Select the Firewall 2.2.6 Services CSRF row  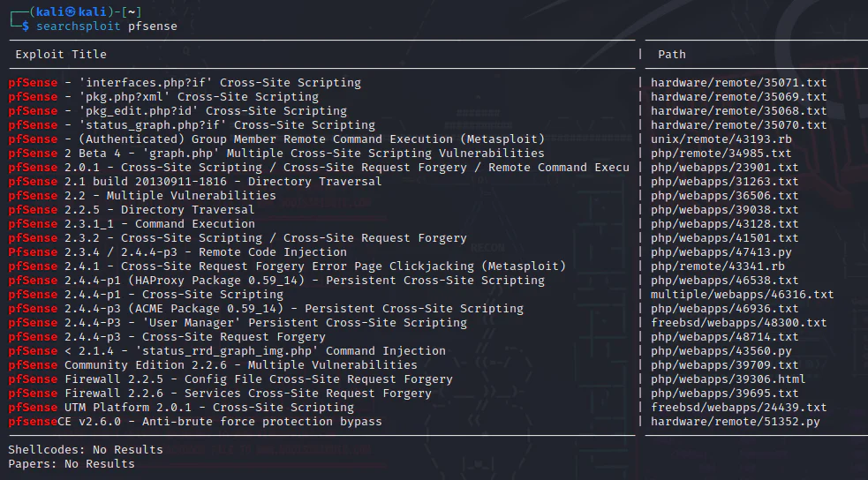220,393
